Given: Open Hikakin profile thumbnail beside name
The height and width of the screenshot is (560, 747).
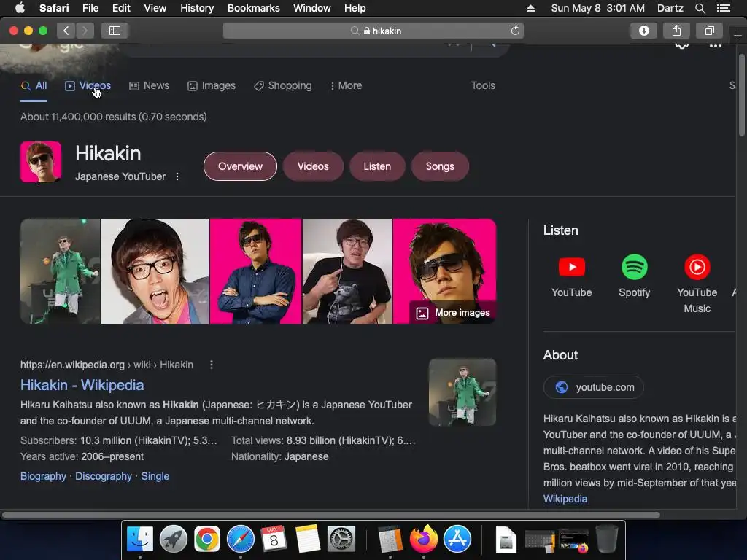Looking at the screenshot, I should coord(41,162).
